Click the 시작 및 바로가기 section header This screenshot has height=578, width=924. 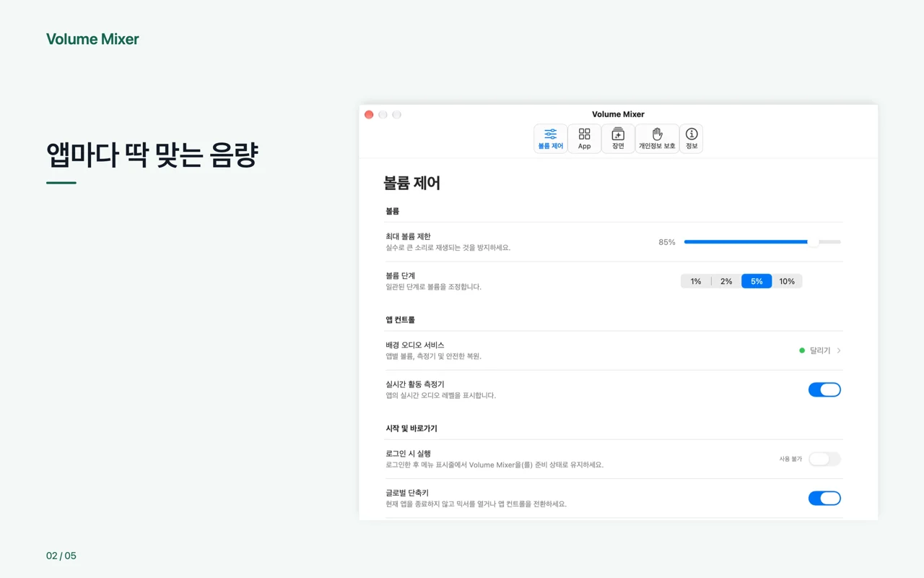click(x=411, y=428)
